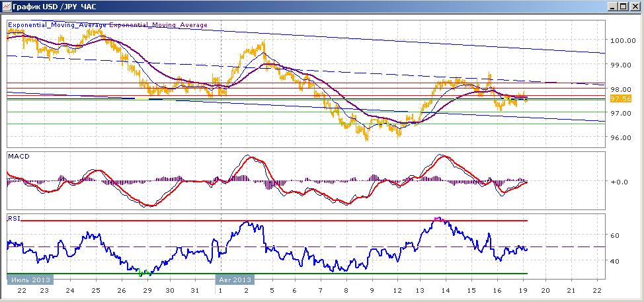Click the 96.00 price axis label
Screen dimensions: 644x302
tap(621, 137)
